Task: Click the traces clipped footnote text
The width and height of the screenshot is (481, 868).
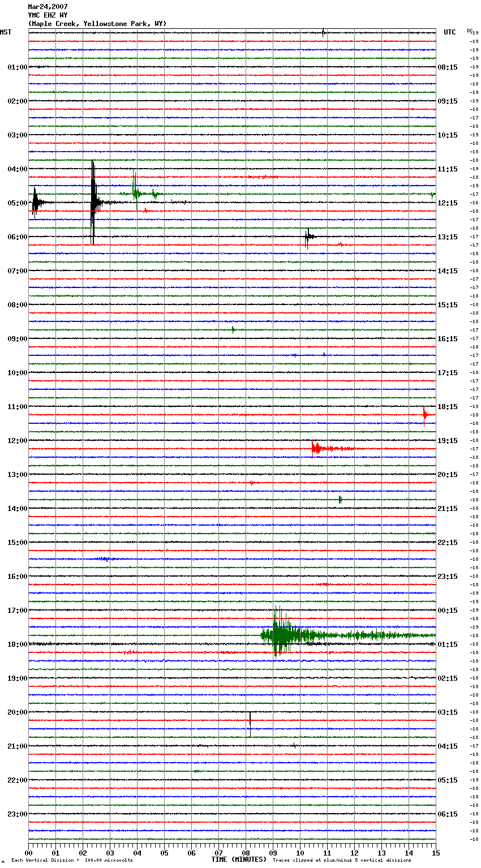Action: [x=342, y=860]
